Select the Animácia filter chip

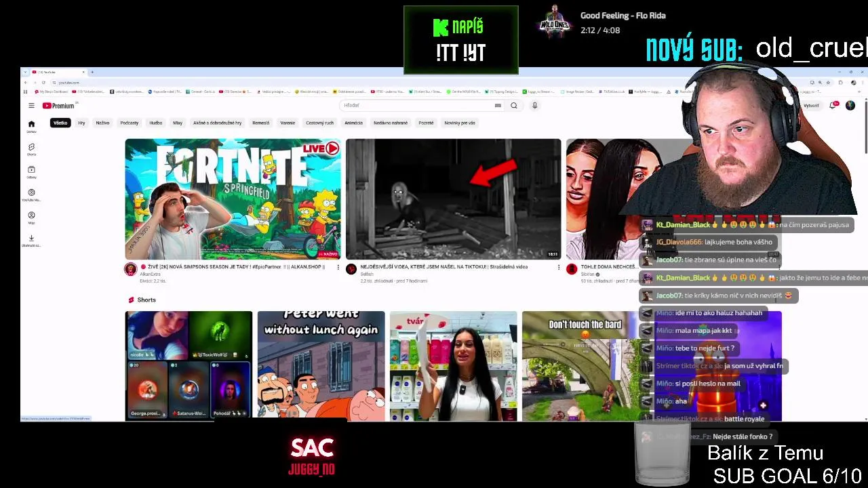click(x=353, y=123)
